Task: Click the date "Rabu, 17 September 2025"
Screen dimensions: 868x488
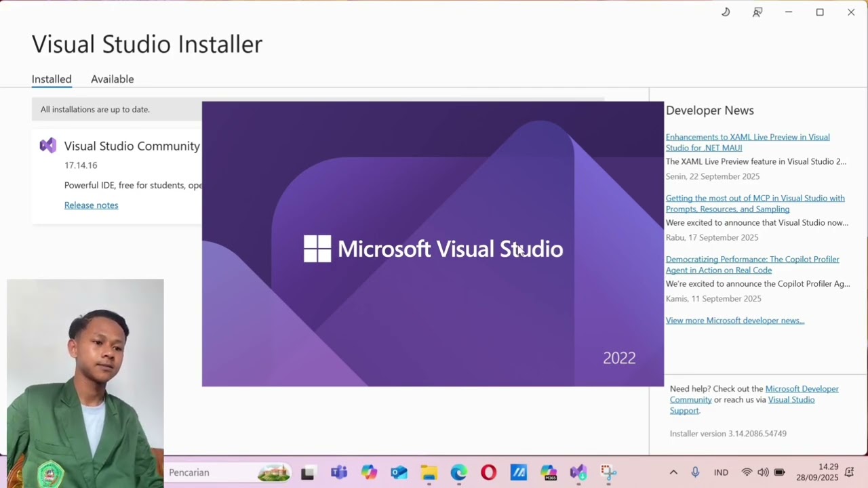Action: (x=712, y=238)
